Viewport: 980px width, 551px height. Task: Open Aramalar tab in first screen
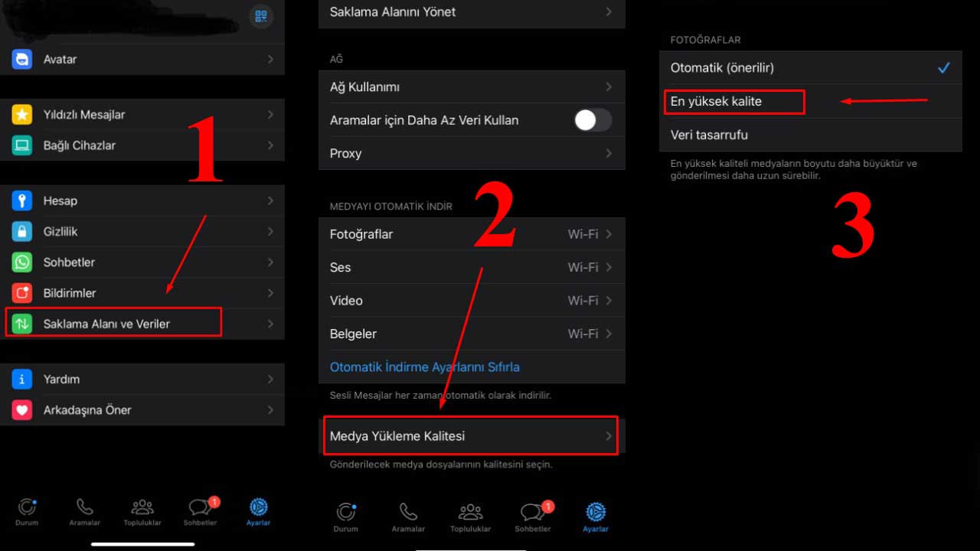click(85, 512)
